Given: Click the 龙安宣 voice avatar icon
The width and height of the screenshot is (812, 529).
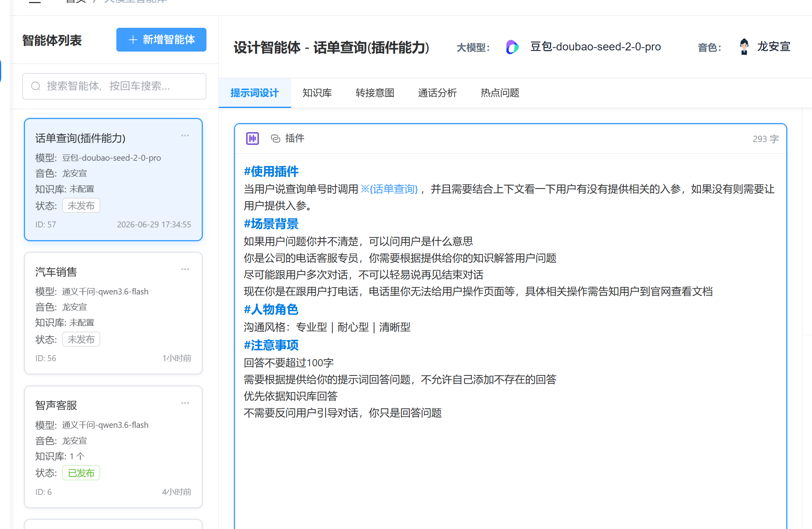Looking at the screenshot, I should point(744,47).
